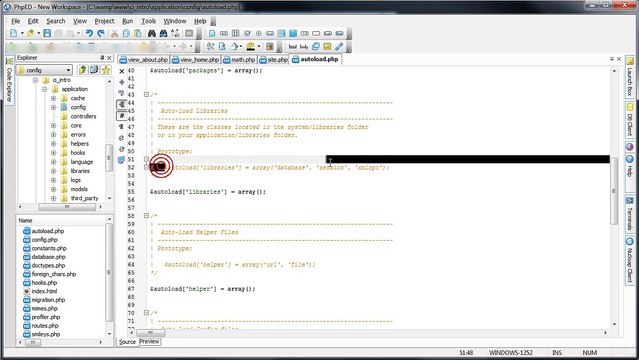Expand the cache folder node
639x360 pixels.
[x=53, y=98]
